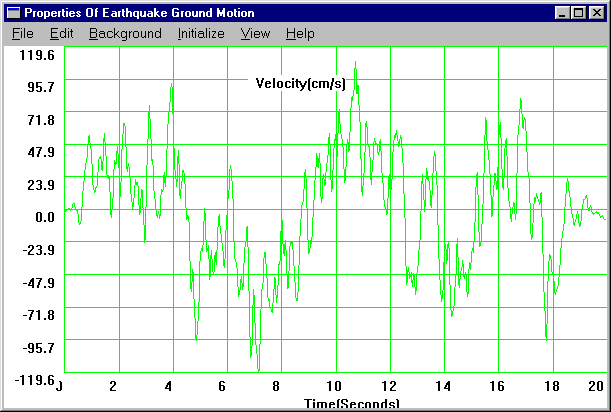Open the File menu
This screenshot has height=412, width=611.
point(23,33)
